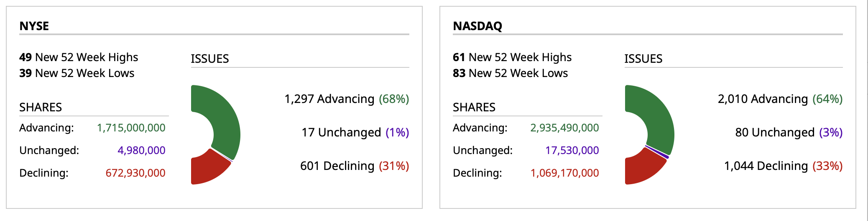Click NYSE unchanged shares value 4,980,000
Screen dimensions: 868x221
pyautogui.click(x=141, y=150)
